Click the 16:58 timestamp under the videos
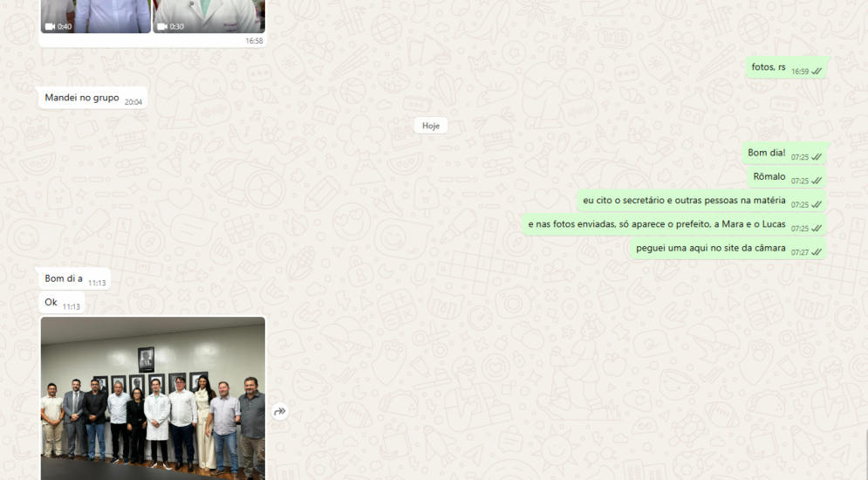This screenshot has height=480, width=868. click(254, 41)
